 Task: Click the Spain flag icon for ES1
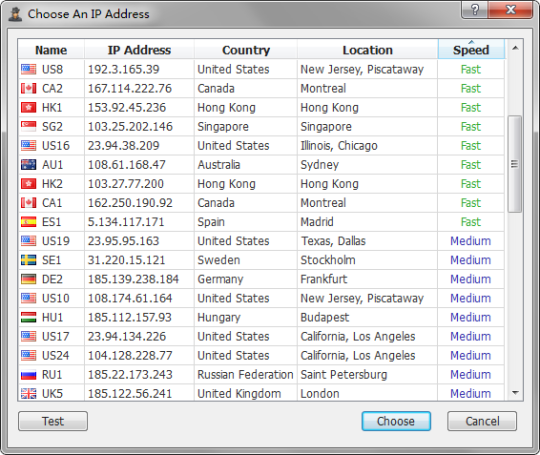(28, 222)
